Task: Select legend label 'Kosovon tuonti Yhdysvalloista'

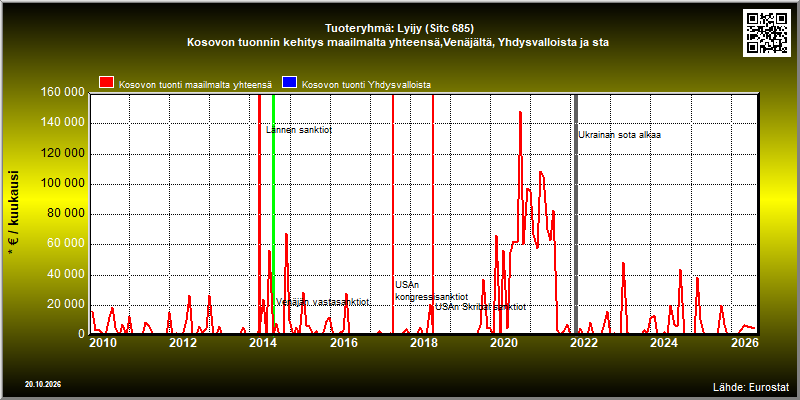Action: (366, 85)
